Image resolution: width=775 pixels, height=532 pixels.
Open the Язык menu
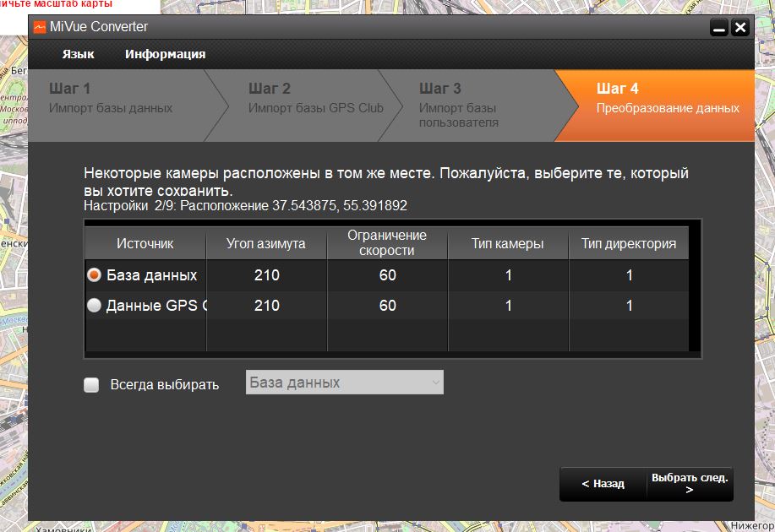pyautogui.click(x=78, y=54)
